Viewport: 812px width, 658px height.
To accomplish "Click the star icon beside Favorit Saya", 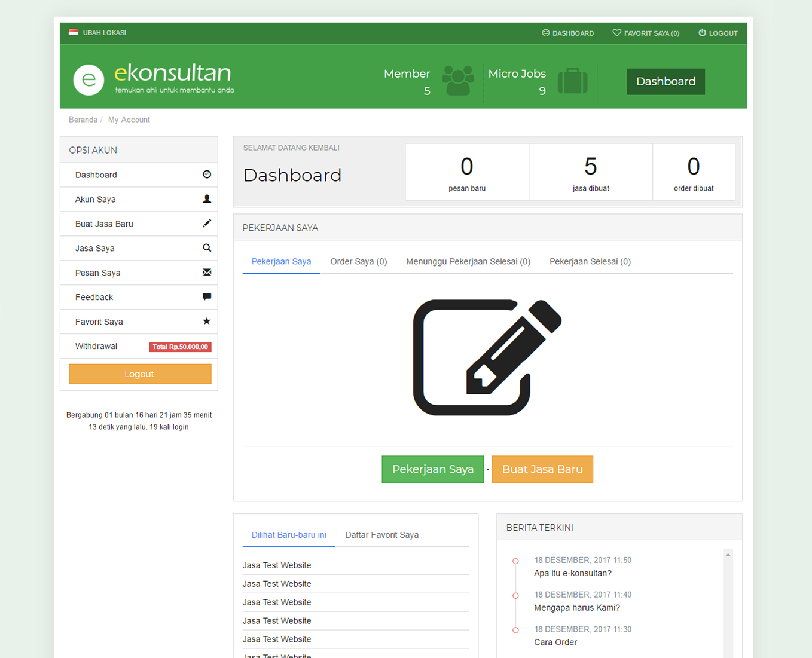I will (207, 322).
